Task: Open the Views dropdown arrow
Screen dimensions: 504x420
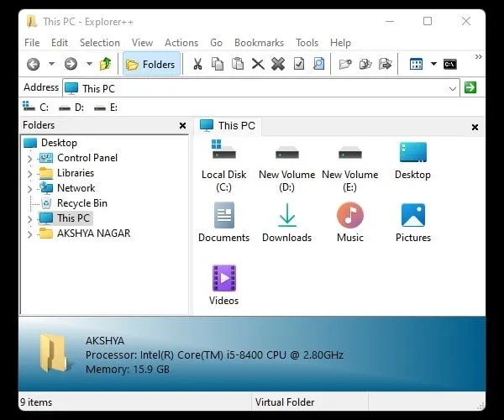Action: [433, 64]
